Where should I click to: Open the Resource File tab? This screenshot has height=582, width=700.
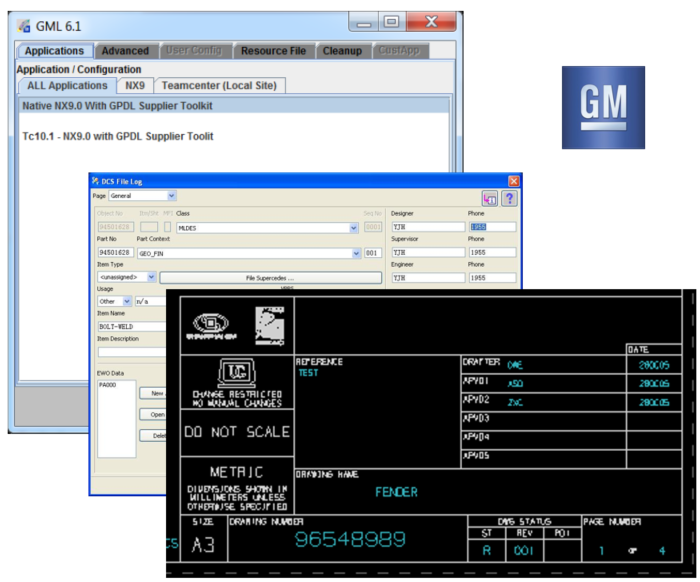[273, 51]
